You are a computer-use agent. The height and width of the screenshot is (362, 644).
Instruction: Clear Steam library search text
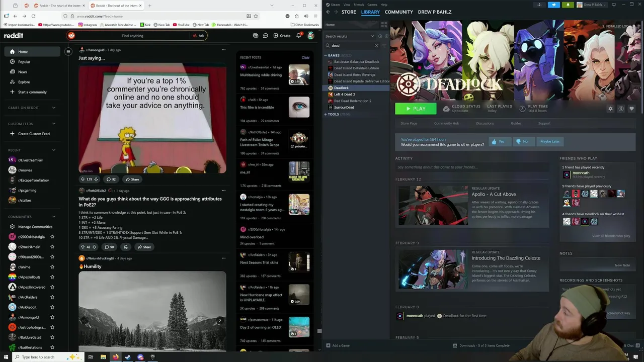click(x=376, y=46)
